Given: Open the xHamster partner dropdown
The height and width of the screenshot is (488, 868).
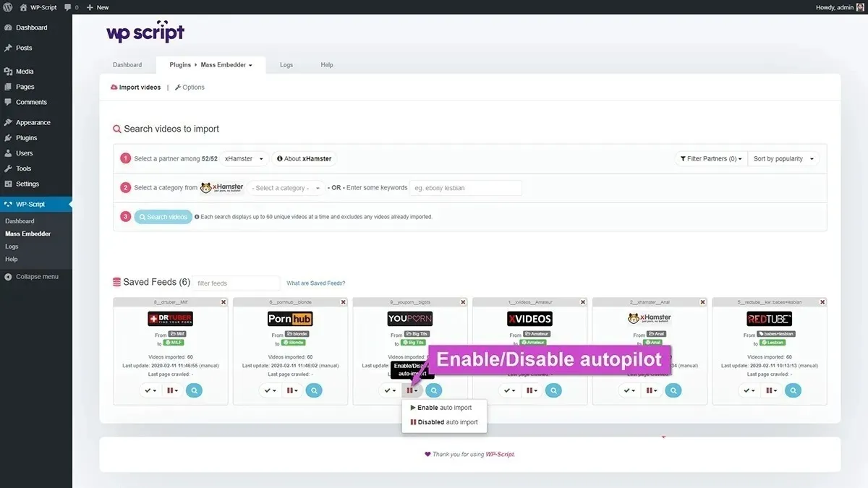Looking at the screenshot, I should point(244,158).
